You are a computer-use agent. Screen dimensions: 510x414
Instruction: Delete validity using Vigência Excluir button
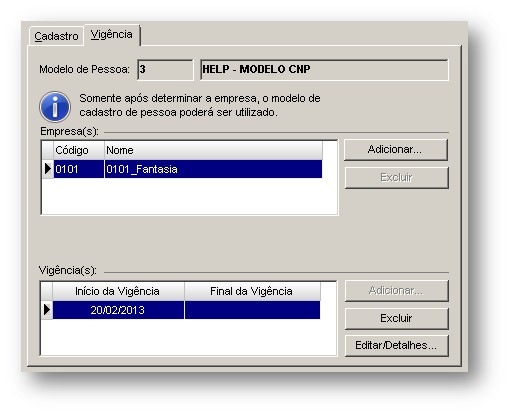[396, 318]
